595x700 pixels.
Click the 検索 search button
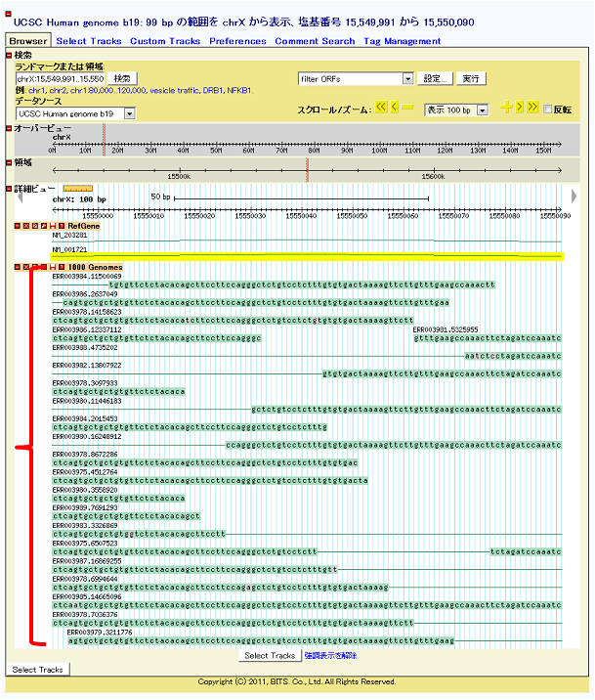[122, 79]
